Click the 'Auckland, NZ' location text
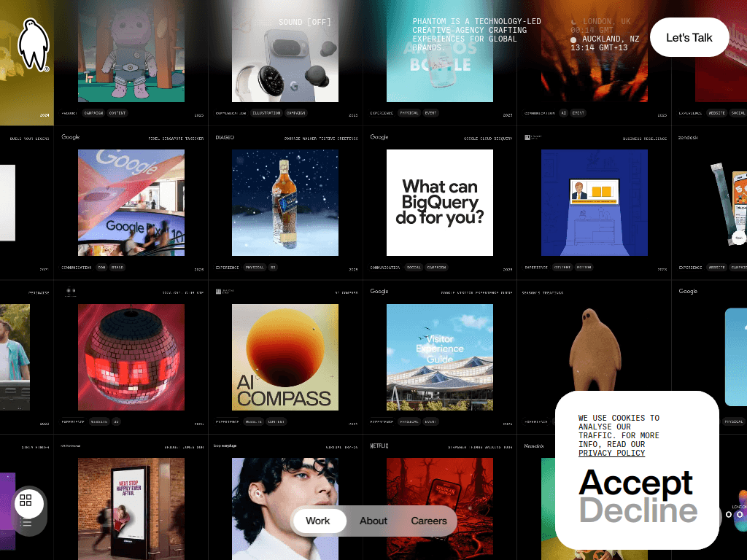Image resolution: width=747 pixels, height=560 pixels. click(x=611, y=39)
